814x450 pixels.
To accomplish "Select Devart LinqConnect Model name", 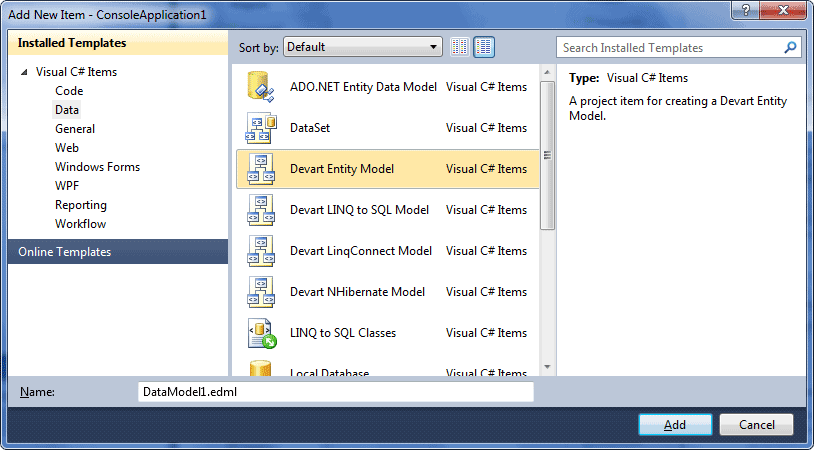I will click(x=361, y=251).
